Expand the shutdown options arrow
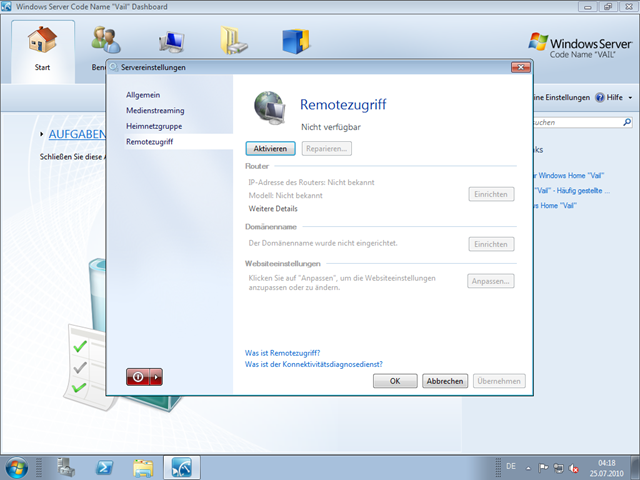Image resolution: width=640 pixels, height=480 pixels. [x=156, y=377]
